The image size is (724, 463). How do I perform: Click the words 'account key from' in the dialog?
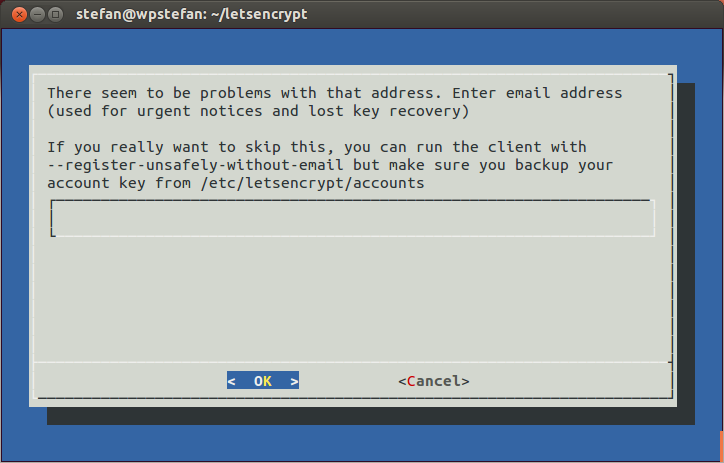(x=119, y=183)
